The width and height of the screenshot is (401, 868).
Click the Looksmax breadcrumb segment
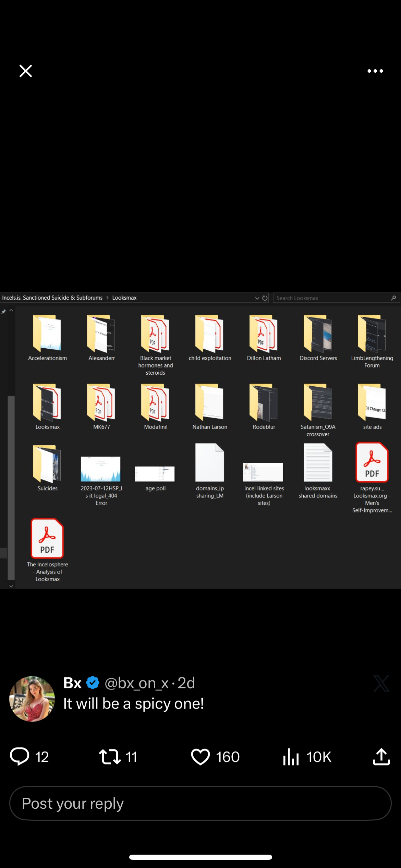click(x=124, y=298)
